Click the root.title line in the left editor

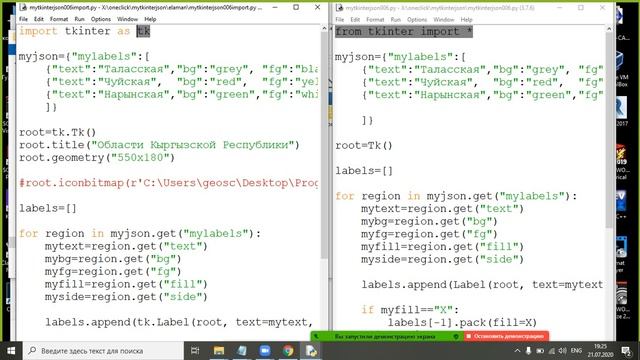pos(159,145)
